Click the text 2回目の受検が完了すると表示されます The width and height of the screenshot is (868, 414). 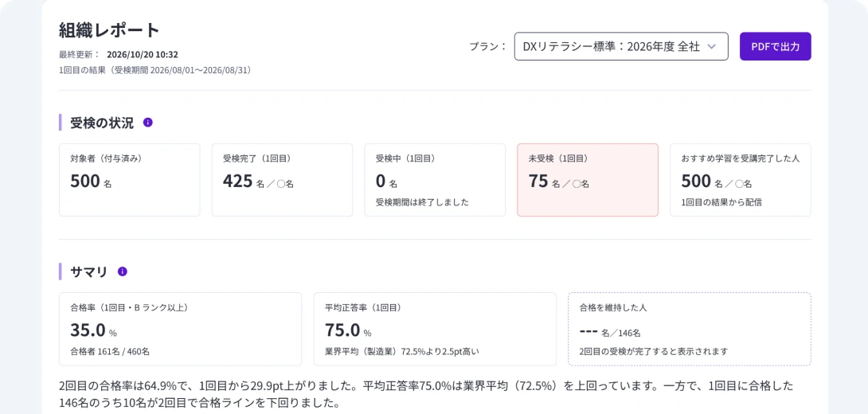pyautogui.click(x=653, y=351)
